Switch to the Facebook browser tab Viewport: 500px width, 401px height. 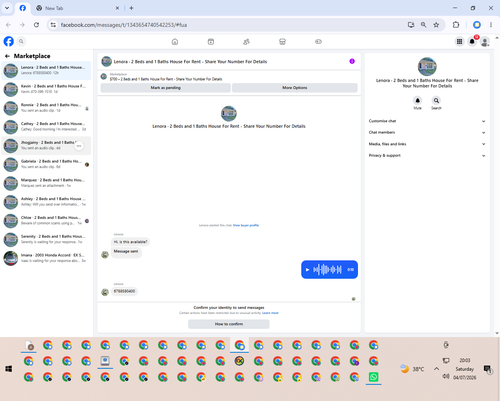pyautogui.click(x=23, y=8)
